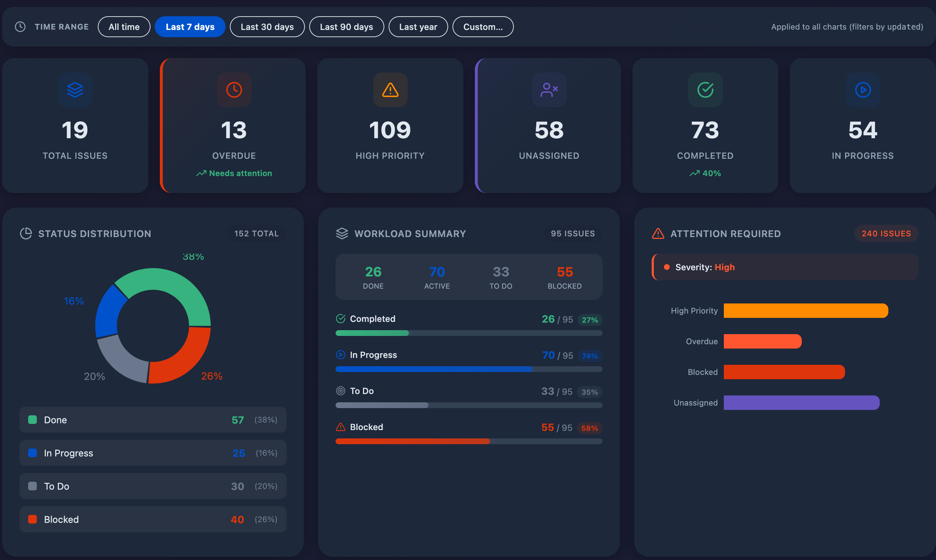
Task: Open the 54 In Progress count
Action: pyautogui.click(x=863, y=130)
